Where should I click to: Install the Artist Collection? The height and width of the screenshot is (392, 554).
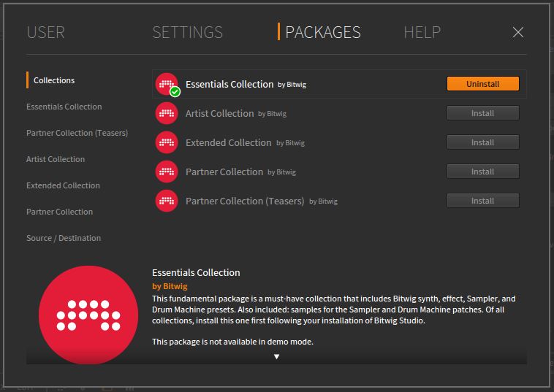tap(483, 113)
